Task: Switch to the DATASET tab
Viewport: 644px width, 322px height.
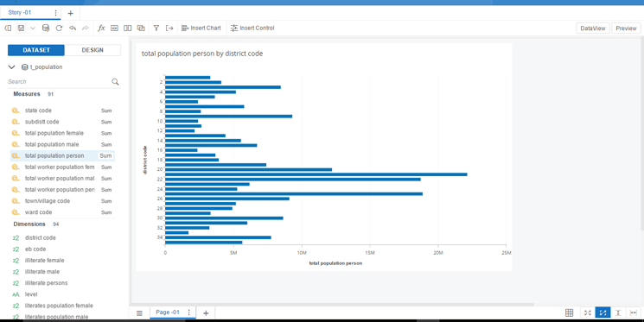Action: 36,50
